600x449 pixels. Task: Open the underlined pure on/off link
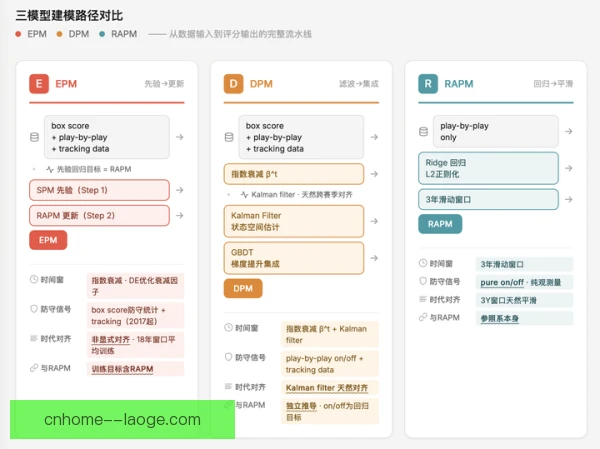502,282
